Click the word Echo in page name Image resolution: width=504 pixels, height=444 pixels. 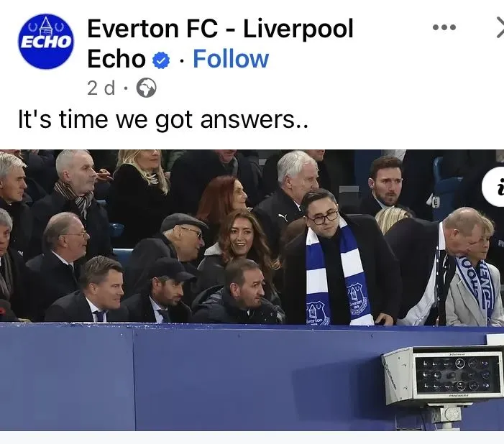[x=116, y=59]
